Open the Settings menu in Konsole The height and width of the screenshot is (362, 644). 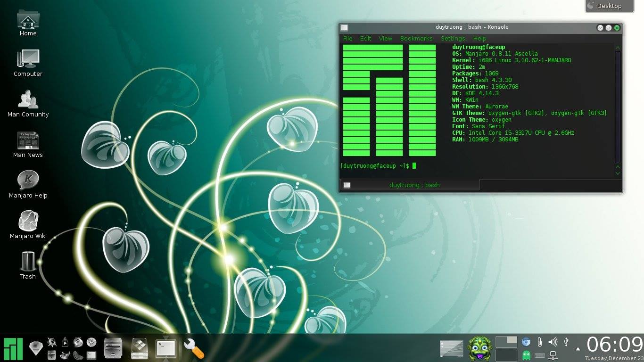click(x=453, y=39)
